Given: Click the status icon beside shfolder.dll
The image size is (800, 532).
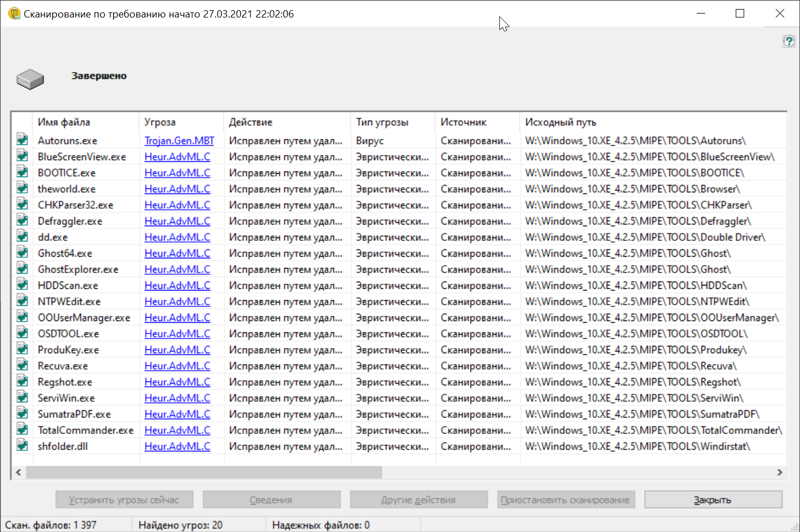Looking at the screenshot, I should click(x=22, y=445).
